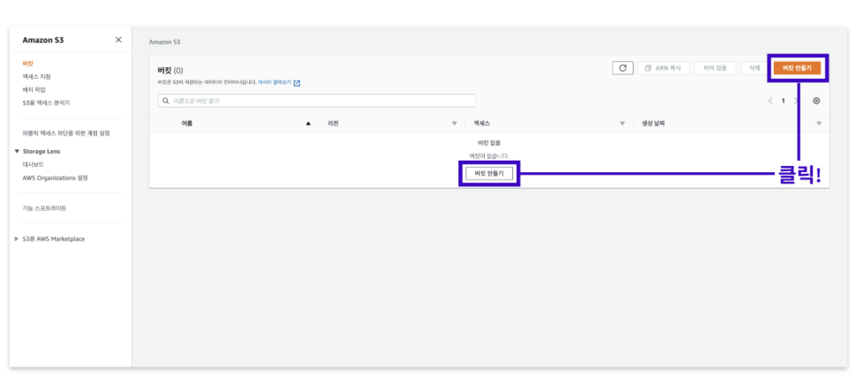Open the 자세히 알아보기 link

click(x=275, y=83)
